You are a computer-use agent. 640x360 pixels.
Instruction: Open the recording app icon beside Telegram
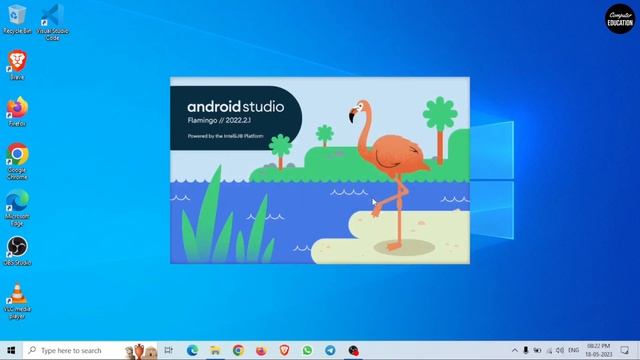353,350
